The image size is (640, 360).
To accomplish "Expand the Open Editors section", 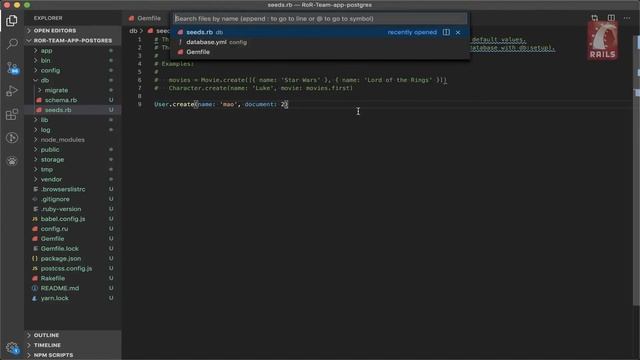I will [x=73, y=31].
